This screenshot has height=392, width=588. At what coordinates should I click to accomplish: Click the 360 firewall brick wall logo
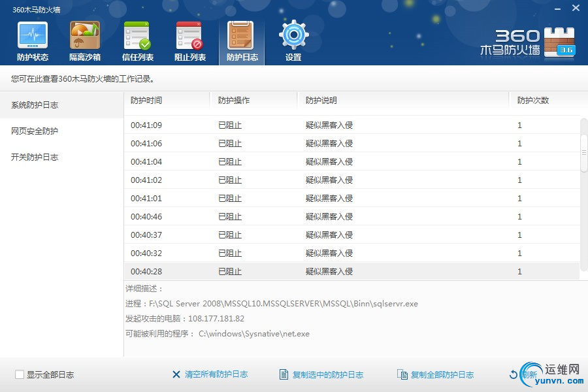(559, 42)
